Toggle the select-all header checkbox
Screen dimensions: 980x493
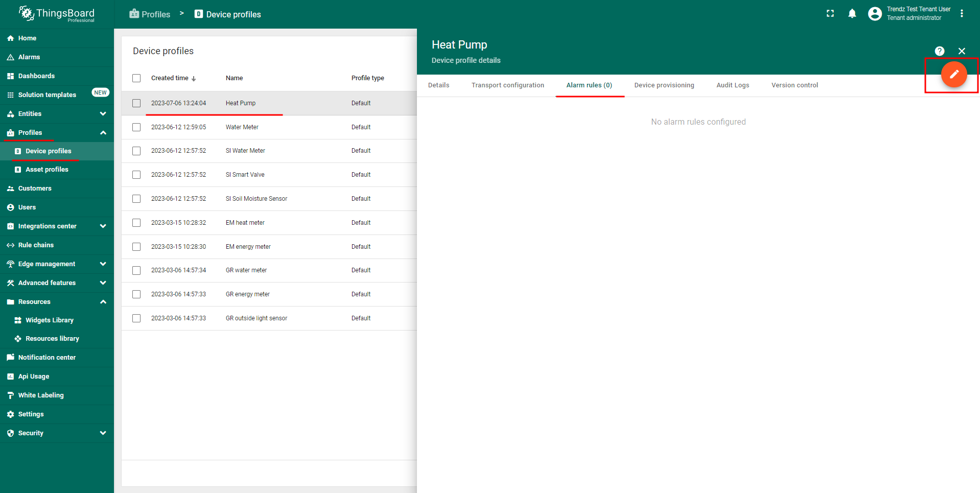click(x=136, y=78)
